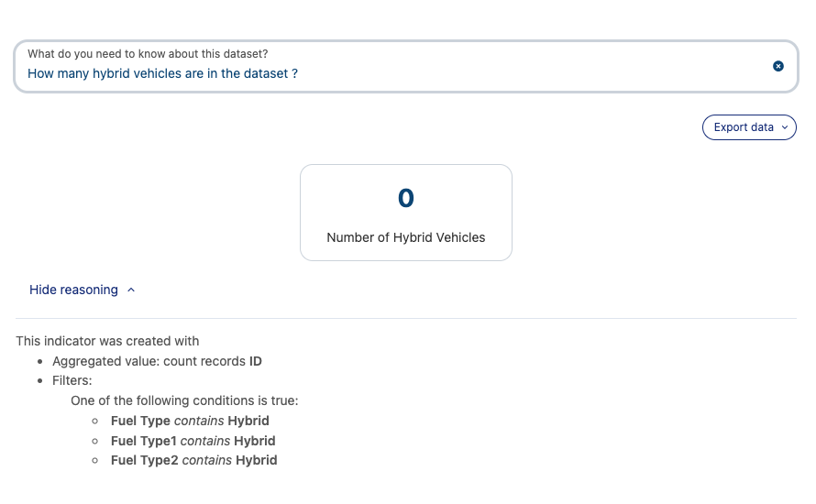Clear the question with the X icon
Viewport: 816px width, 504px height.
coord(778,66)
